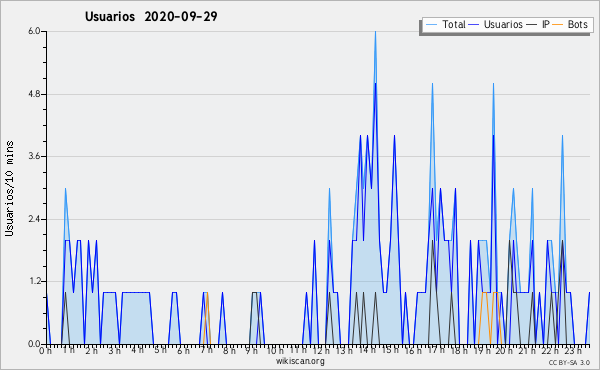Click the '14 h' x-axis label
Viewport: 600px width, 370px height.
[368, 350]
